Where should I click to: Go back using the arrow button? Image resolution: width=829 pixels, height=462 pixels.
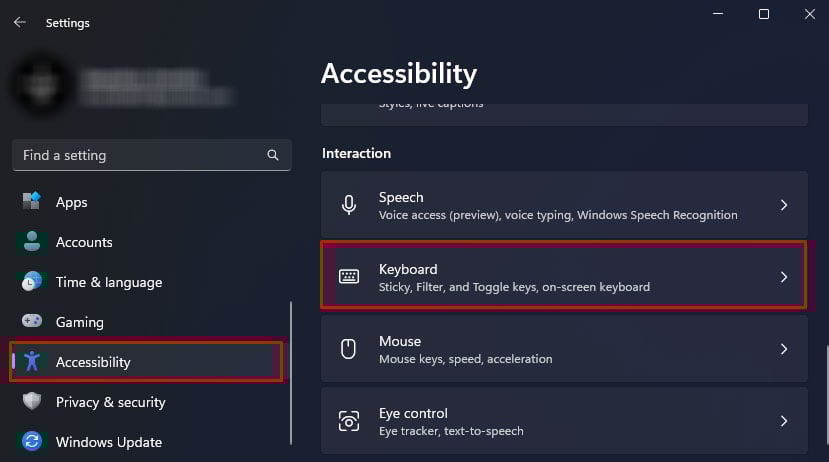[x=19, y=22]
